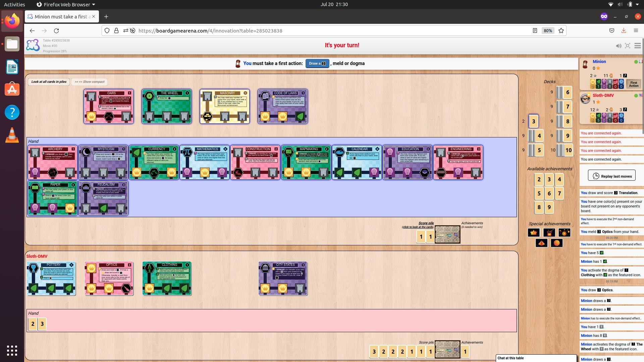Open Sloth-DMV player profile link
Screen dimensions: 644x362
coord(603,96)
